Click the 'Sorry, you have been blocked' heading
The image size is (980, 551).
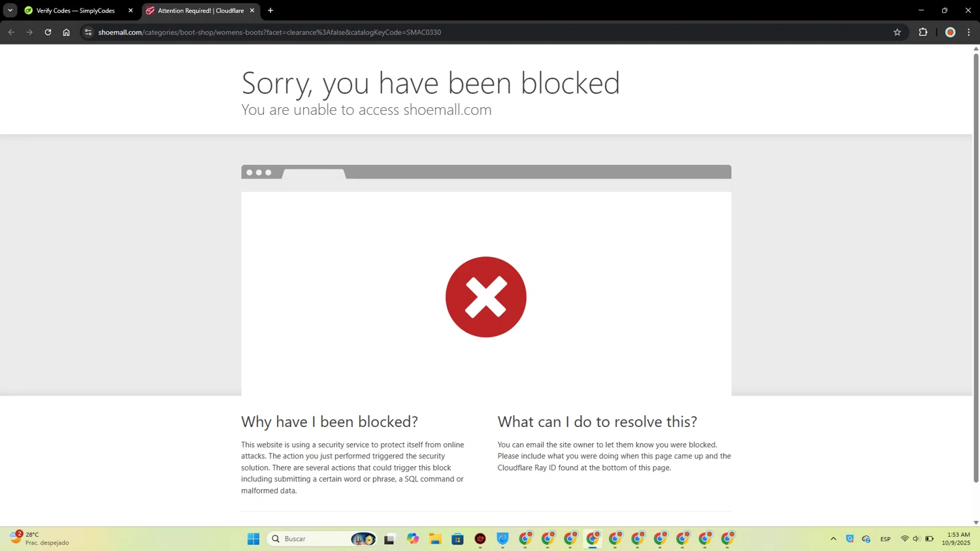[431, 83]
